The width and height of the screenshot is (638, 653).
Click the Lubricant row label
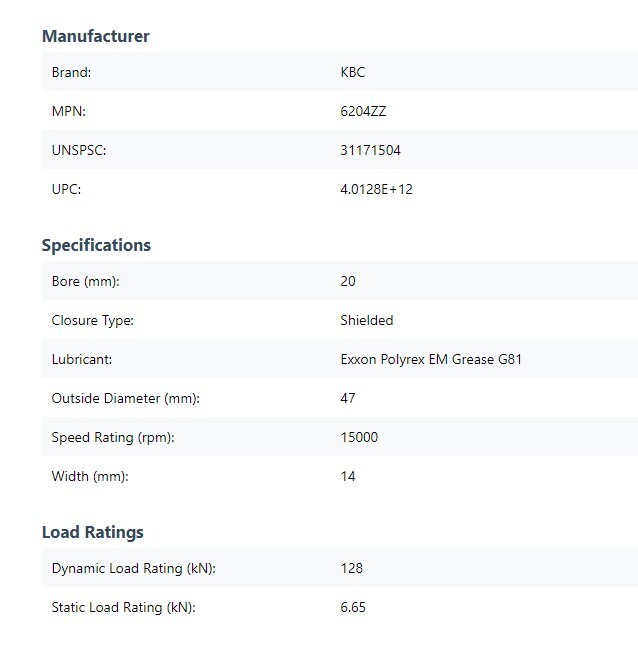(x=82, y=359)
